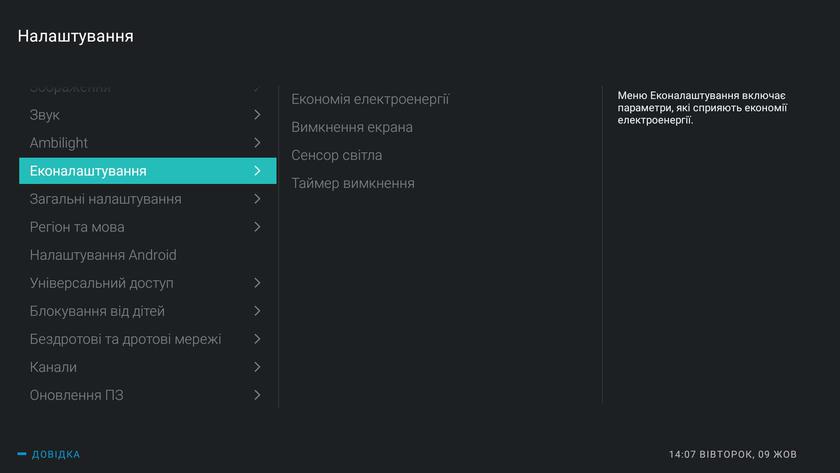Click the arrow beside Загальні налаштування
840x473 pixels.
[257, 199]
